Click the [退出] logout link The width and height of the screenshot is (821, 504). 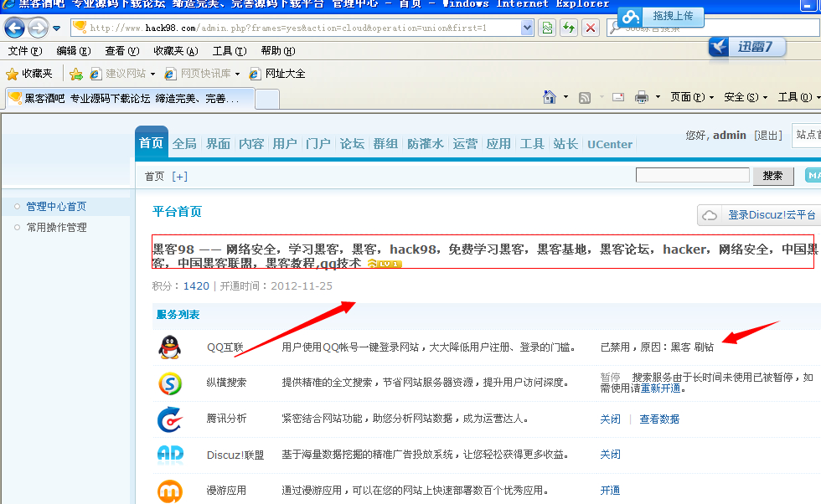[x=768, y=136]
